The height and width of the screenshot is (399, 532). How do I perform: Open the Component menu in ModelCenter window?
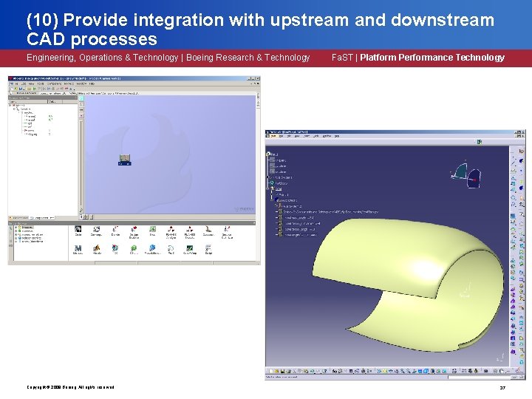[x=54, y=83]
